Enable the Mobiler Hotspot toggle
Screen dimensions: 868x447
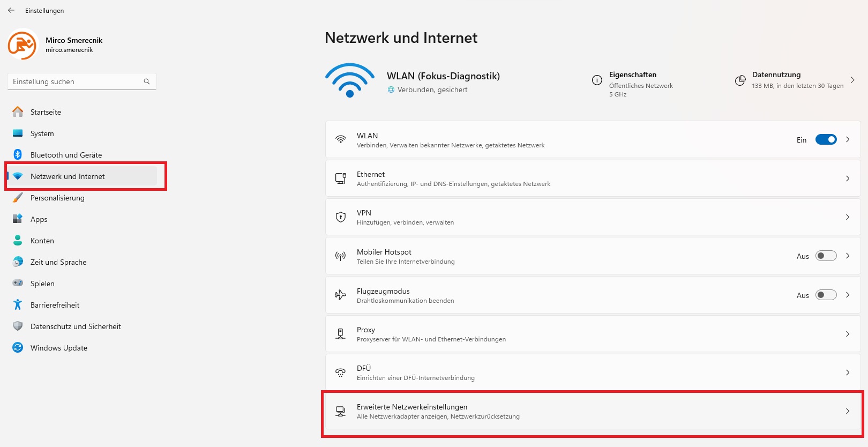point(826,256)
